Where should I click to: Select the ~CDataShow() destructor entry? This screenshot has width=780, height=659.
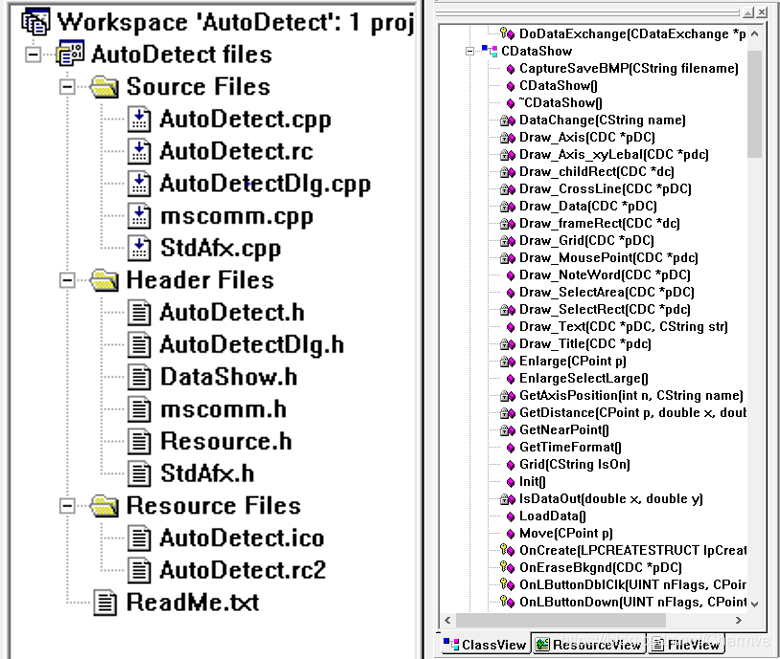[x=561, y=103]
